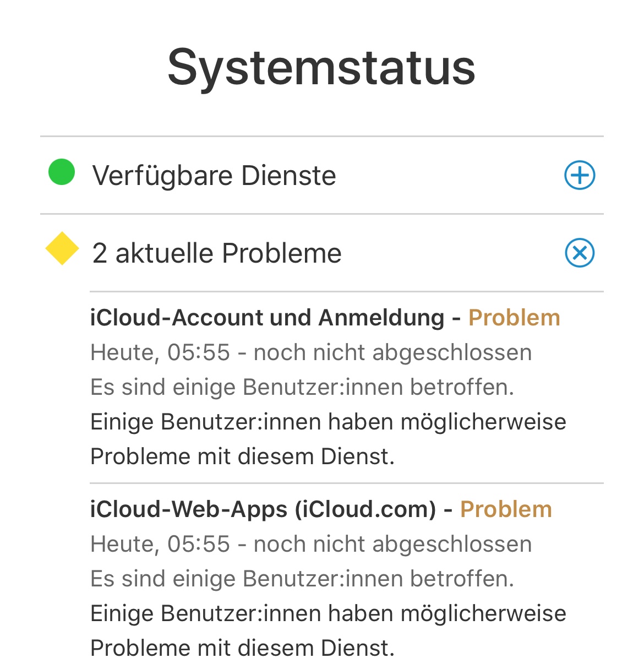The image size is (644, 658).
Task: Open the iCloud-Account und Anmeldung issue title
Action: [267, 318]
